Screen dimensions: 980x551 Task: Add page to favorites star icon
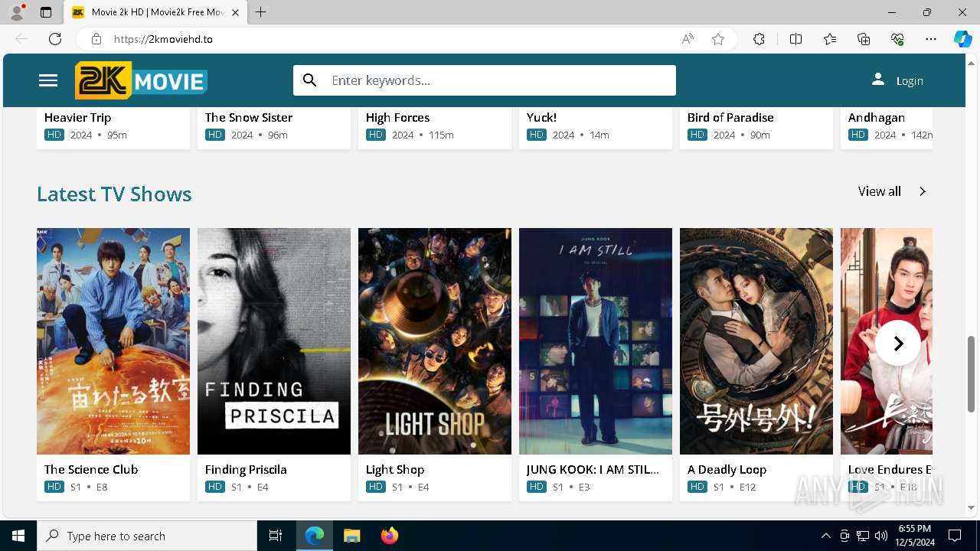718,39
